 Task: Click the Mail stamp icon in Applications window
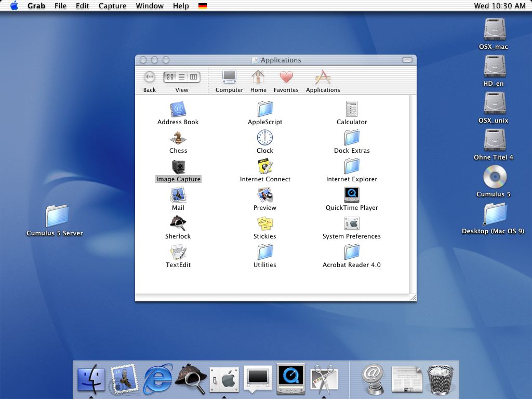pyautogui.click(x=178, y=195)
